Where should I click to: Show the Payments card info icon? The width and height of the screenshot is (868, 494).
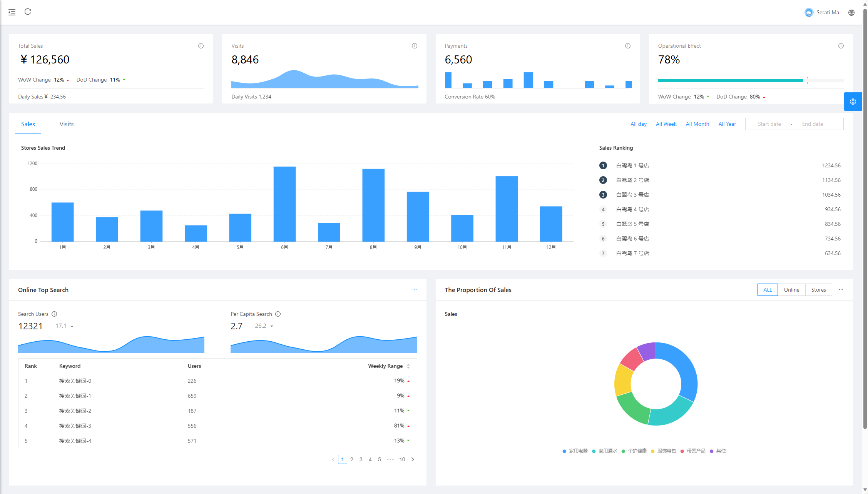[x=628, y=46]
